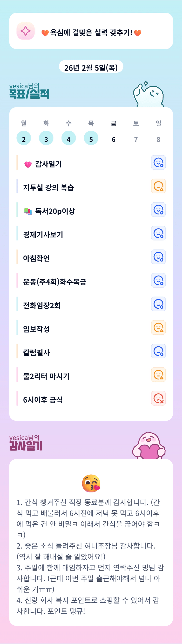Viewport: 182px width, 644px height.
Task: Click the 물2리터 마시기 status icon
Action: pyautogui.click(x=158, y=374)
